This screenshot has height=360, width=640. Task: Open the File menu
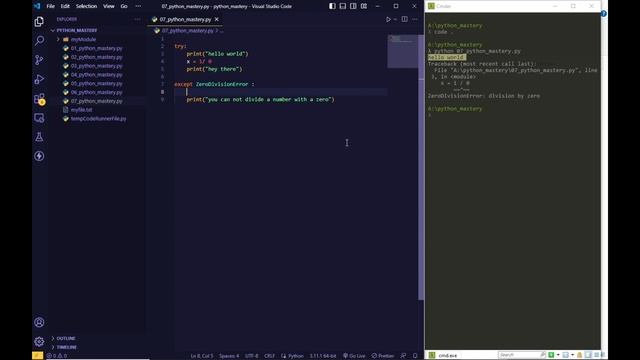click(51, 6)
